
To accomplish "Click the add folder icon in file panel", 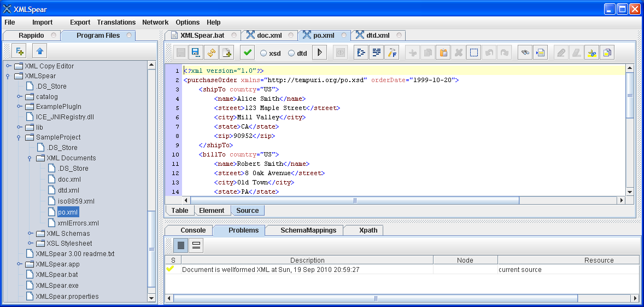I will coord(20,51).
